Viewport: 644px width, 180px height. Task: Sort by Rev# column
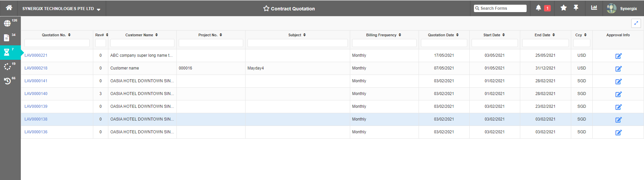[107, 35]
